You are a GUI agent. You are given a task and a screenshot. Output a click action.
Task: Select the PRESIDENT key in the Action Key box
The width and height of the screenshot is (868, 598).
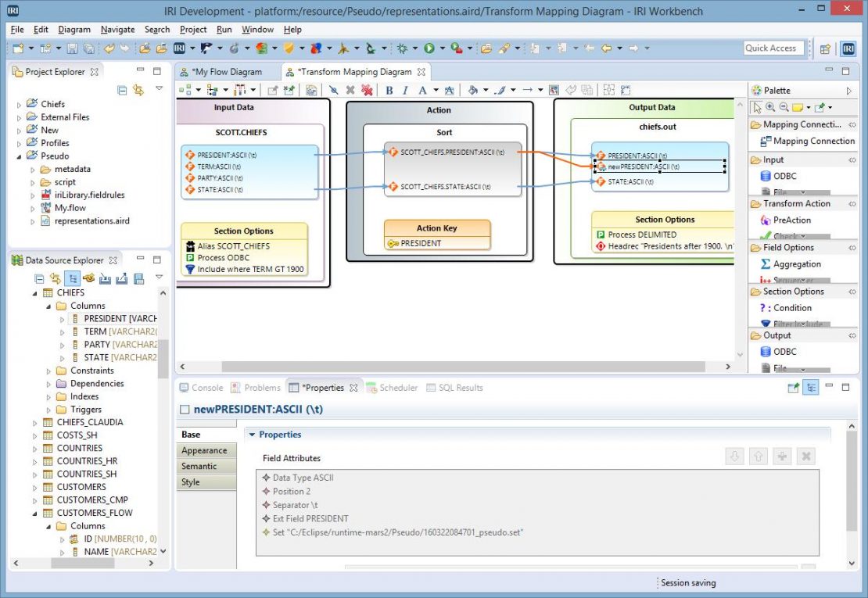click(x=414, y=243)
